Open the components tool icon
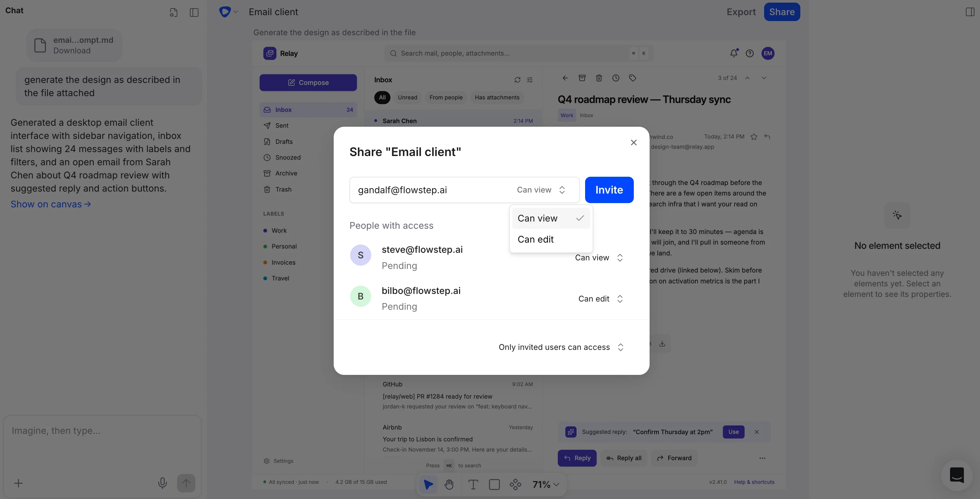The image size is (980, 499). (x=515, y=484)
